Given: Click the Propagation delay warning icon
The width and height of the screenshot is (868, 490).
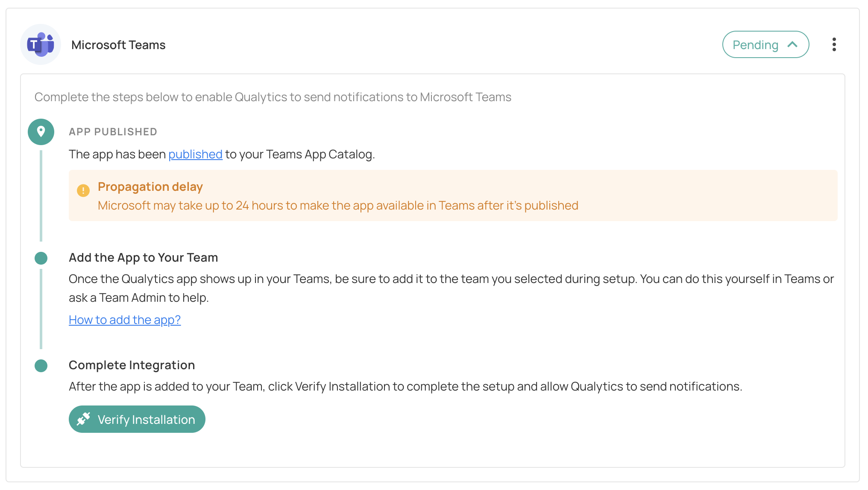Looking at the screenshot, I should click(83, 190).
